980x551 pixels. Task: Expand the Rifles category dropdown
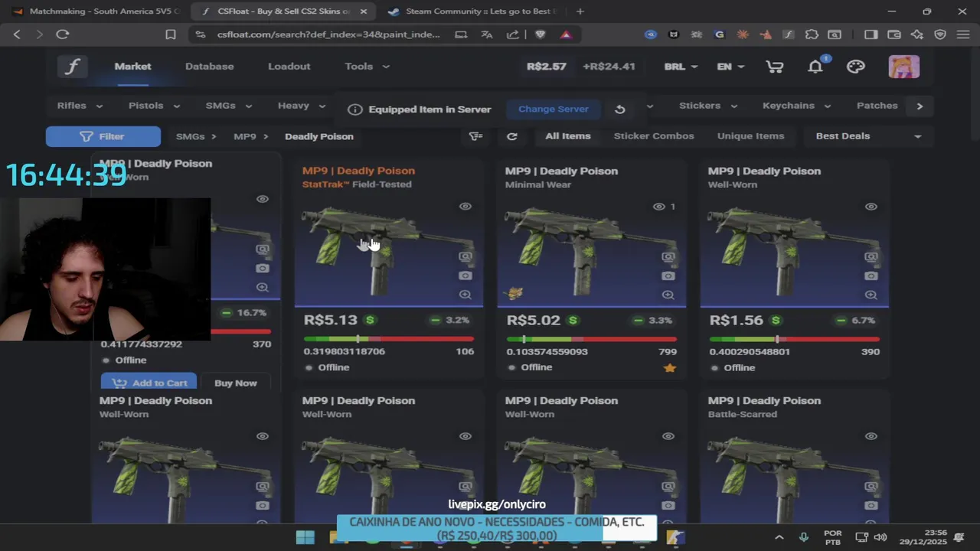click(80, 106)
